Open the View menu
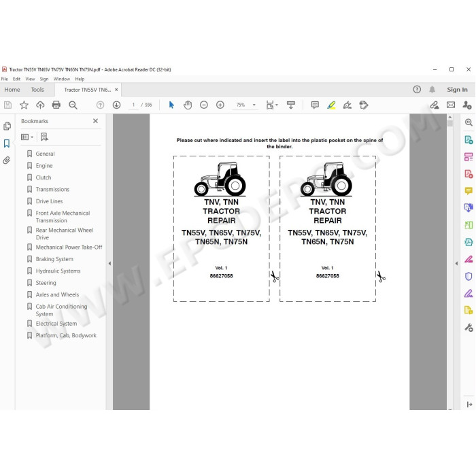 [x=30, y=79]
